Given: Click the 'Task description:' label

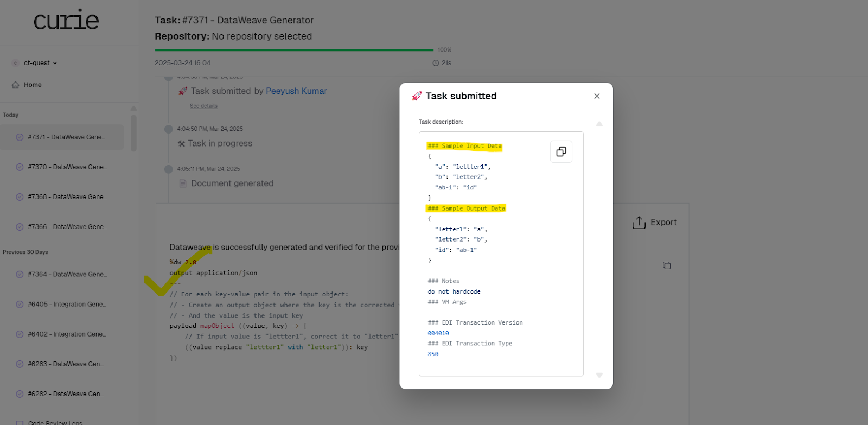Looking at the screenshot, I should coord(441,122).
